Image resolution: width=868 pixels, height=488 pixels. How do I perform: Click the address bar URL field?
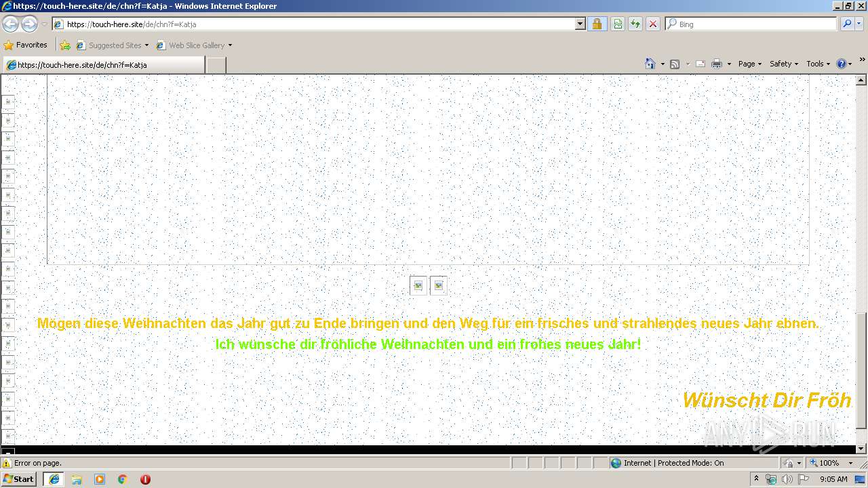313,24
